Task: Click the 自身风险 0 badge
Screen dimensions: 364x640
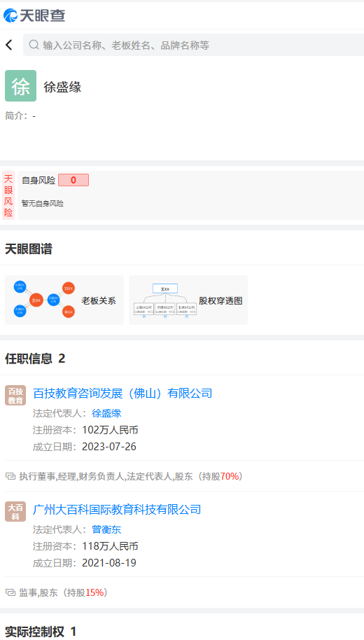Action: click(73, 180)
